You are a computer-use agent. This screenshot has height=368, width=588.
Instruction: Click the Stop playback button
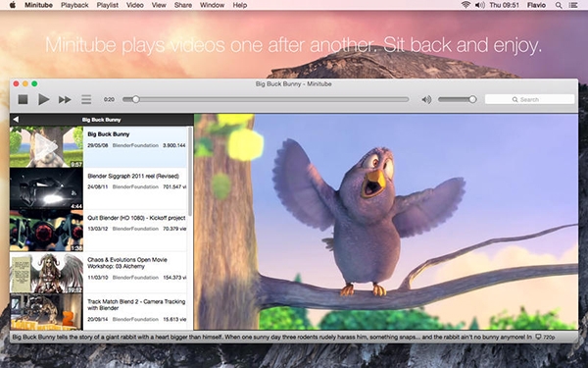coord(23,99)
